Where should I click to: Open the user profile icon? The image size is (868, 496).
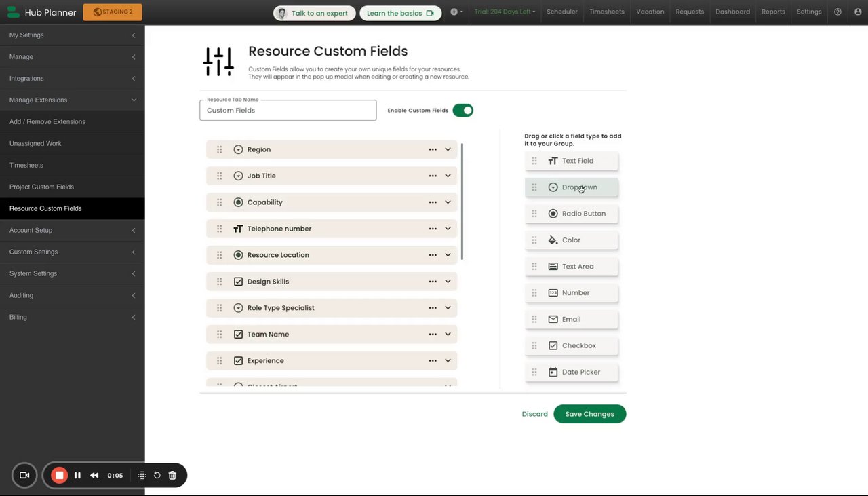click(858, 12)
